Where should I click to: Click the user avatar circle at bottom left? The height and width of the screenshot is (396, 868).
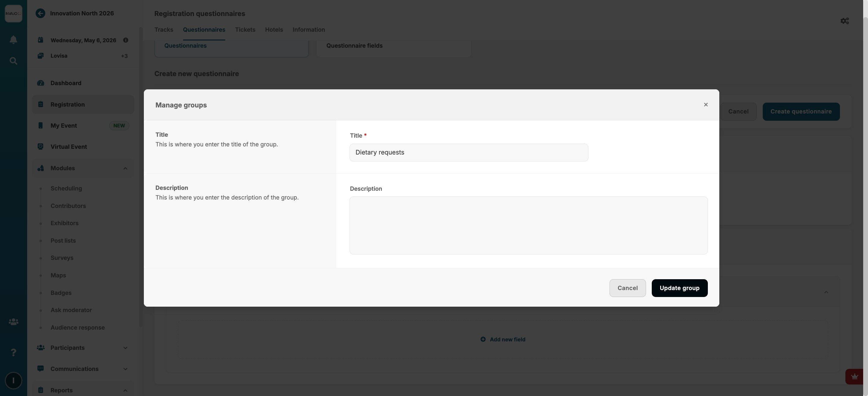point(13,381)
